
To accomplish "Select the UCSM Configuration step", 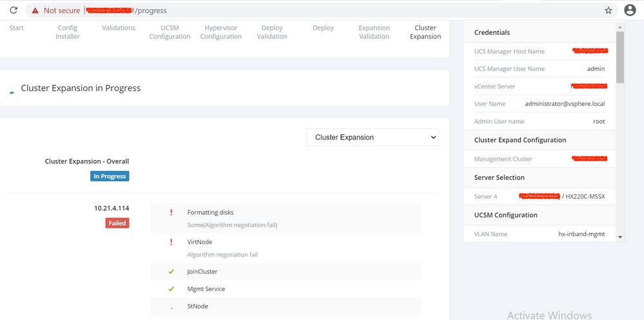I will pos(170,32).
